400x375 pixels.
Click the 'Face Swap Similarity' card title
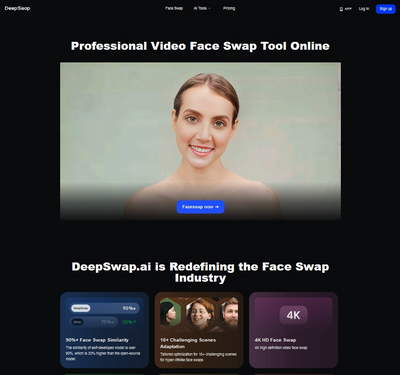pyautogui.click(x=97, y=340)
